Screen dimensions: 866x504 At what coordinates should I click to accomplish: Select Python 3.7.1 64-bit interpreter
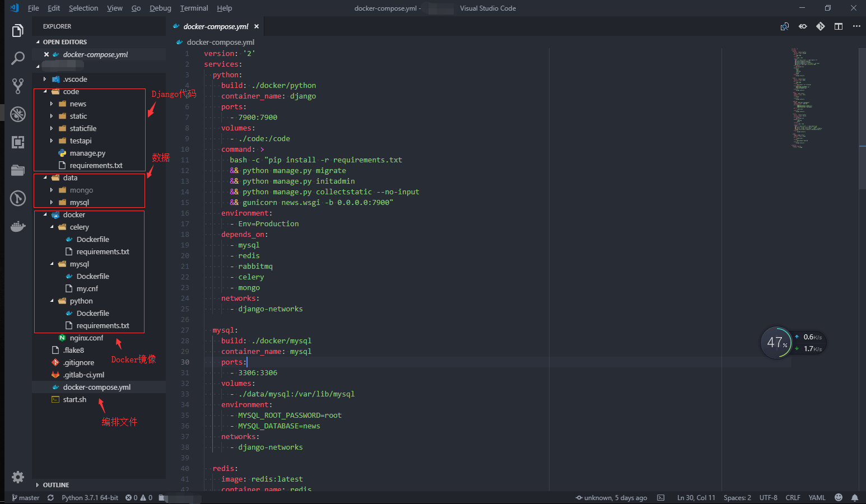point(90,498)
